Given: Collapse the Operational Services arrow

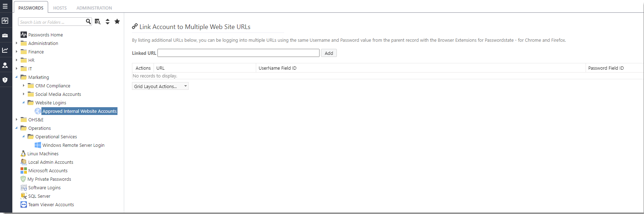Looking at the screenshot, I should [x=24, y=136].
